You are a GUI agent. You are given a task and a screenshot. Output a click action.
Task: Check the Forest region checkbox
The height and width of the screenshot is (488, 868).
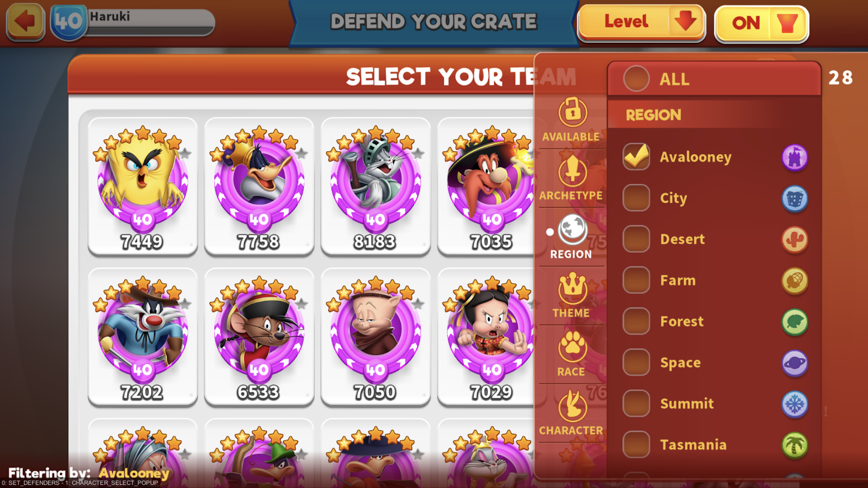pyautogui.click(x=636, y=322)
